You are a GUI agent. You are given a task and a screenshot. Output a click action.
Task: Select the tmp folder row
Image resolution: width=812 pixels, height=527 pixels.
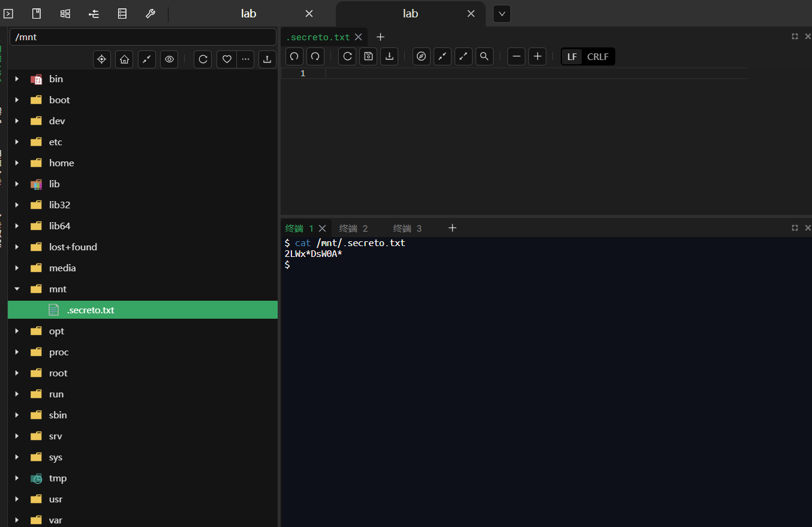coord(143,478)
